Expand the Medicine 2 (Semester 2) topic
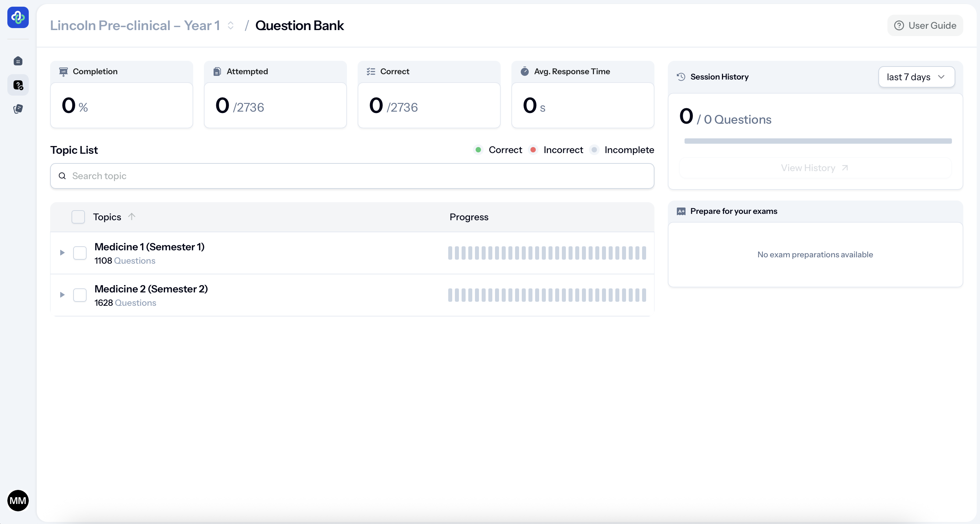The height and width of the screenshot is (524, 980). point(63,295)
